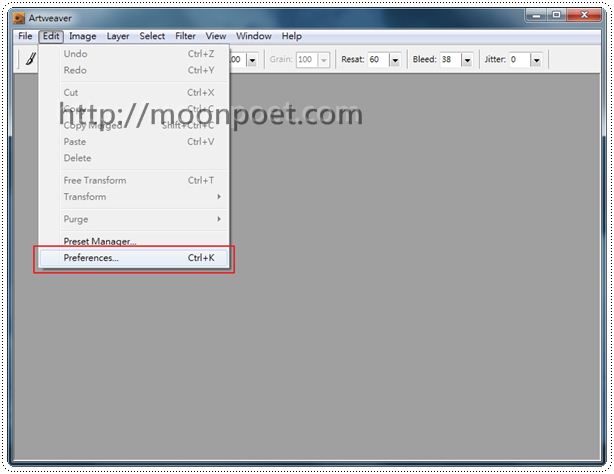Open the View menu
This screenshot has height=474, width=614.
pyautogui.click(x=216, y=36)
